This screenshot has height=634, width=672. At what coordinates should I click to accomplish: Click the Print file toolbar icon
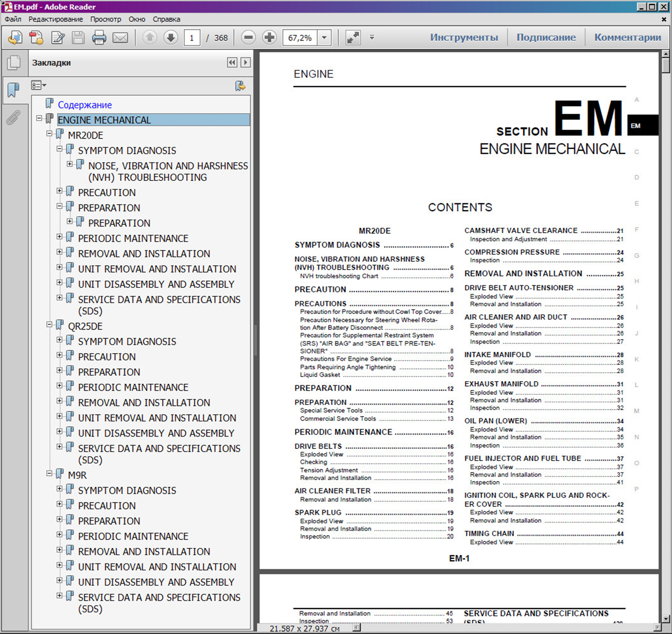coord(99,38)
